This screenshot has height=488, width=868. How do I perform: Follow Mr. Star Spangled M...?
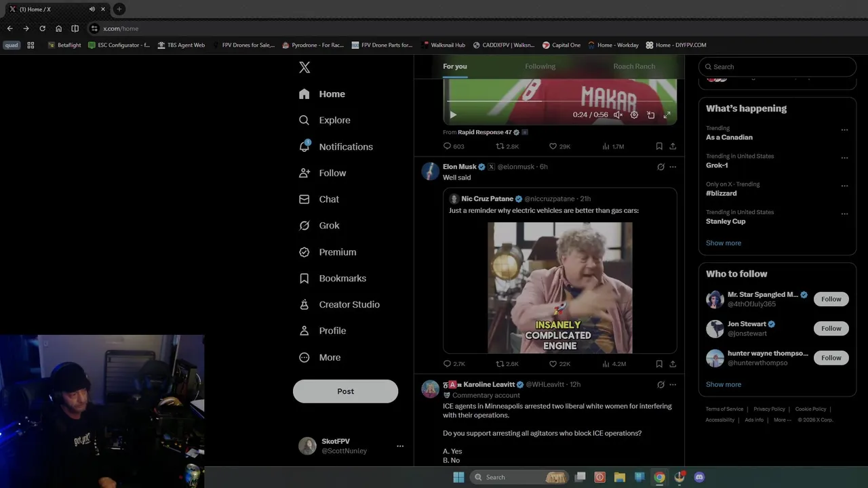point(831,299)
